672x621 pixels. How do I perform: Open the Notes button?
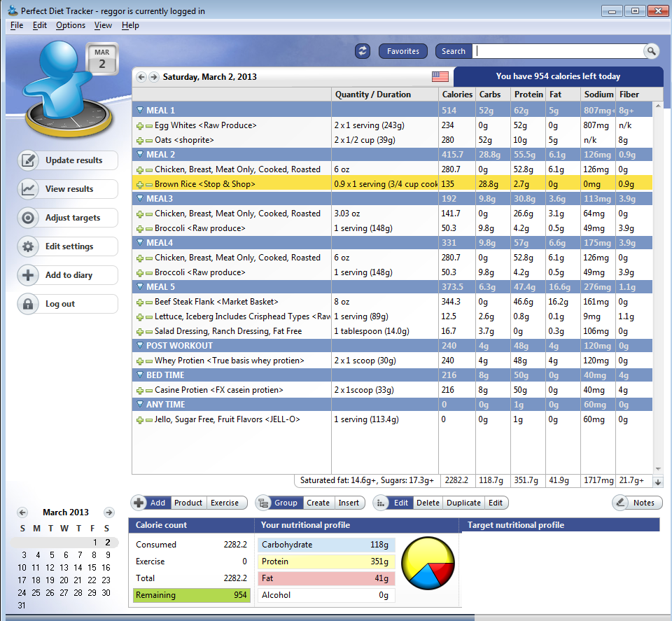[x=637, y=503]
